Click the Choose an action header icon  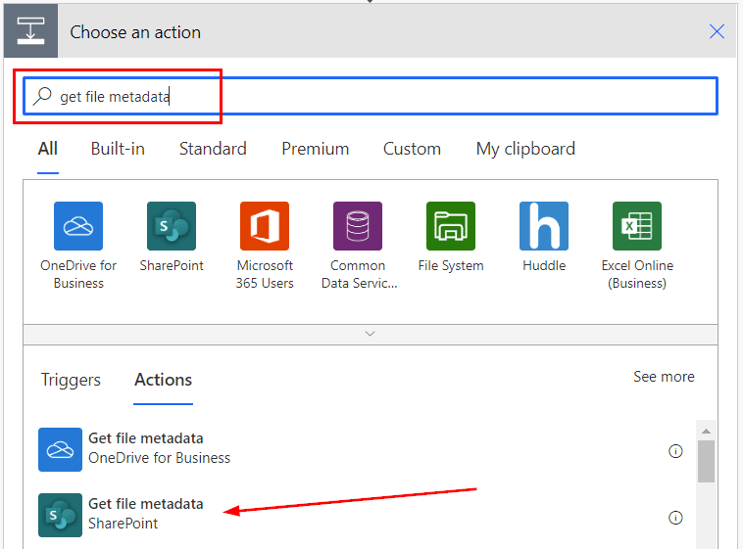[31, 31]
